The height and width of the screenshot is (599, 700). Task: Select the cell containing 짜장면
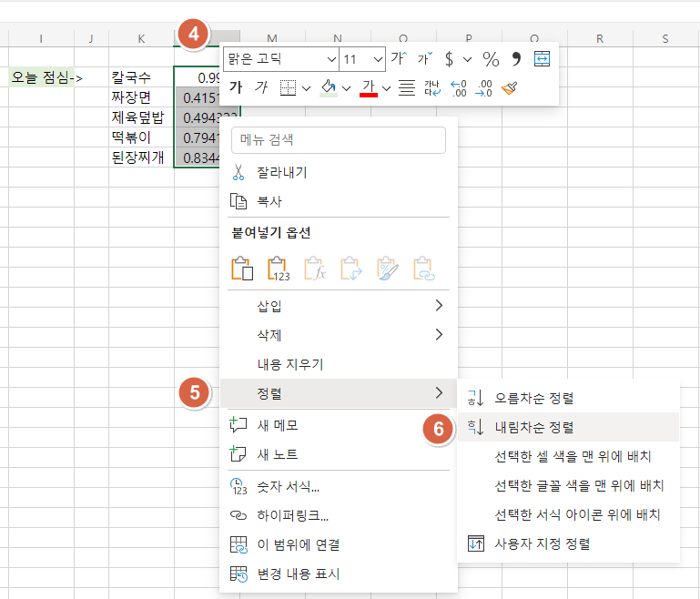point(141,96)
